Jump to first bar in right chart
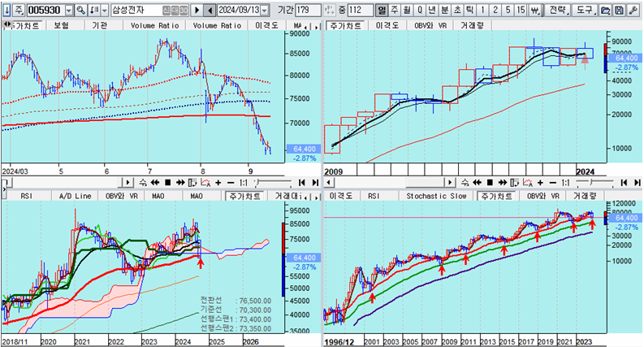This screenshot has height=347, width=644. point(624,183)
